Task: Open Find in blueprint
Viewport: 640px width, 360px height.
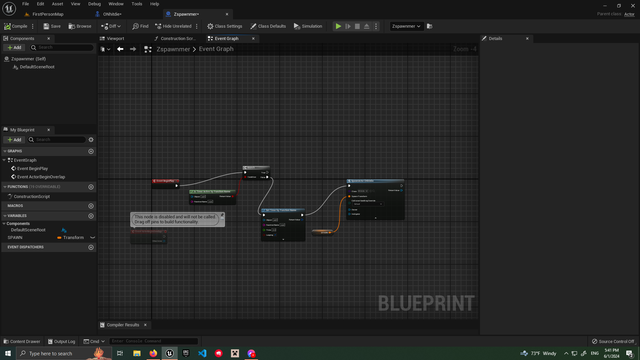Action: click(x=140, y=26)
